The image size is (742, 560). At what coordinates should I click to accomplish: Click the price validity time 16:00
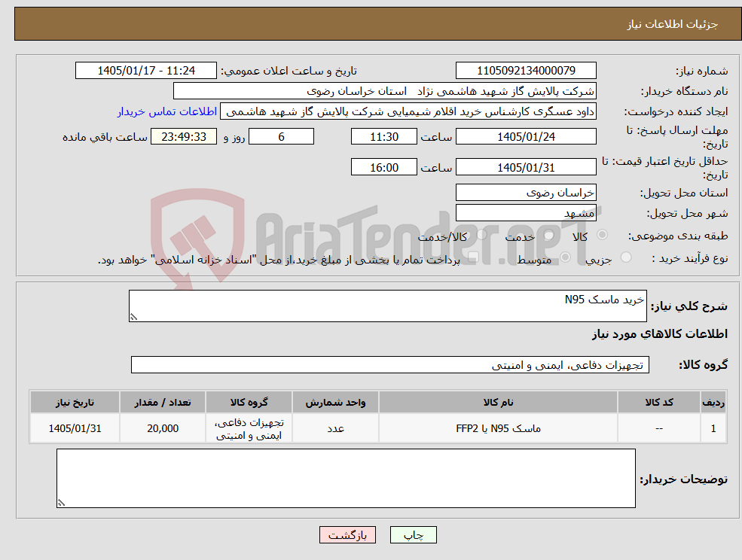383,167
